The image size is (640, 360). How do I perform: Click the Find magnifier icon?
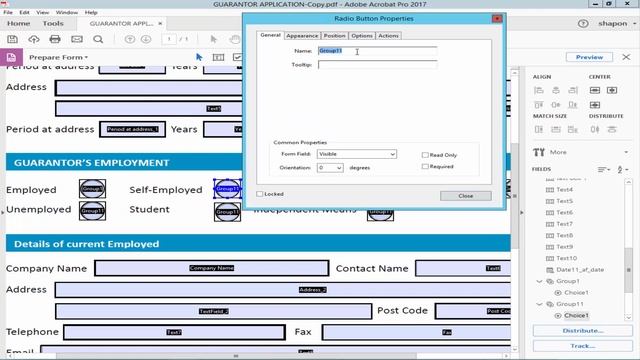[x=98, y=39]
